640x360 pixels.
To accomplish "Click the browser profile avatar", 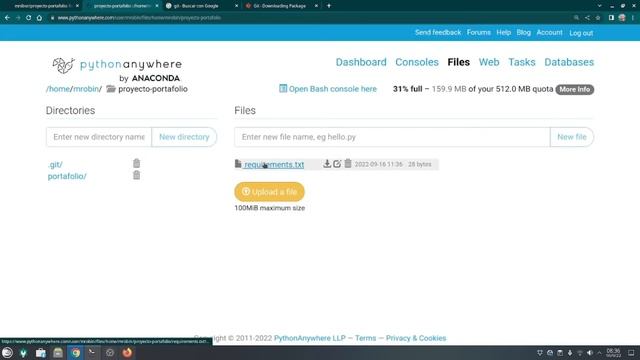I will [622, 18].
